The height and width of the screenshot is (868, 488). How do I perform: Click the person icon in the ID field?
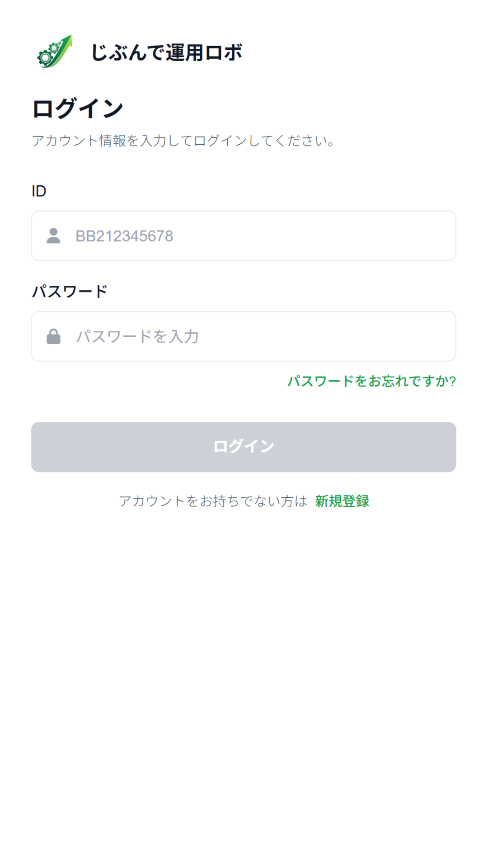click(53, 236)
